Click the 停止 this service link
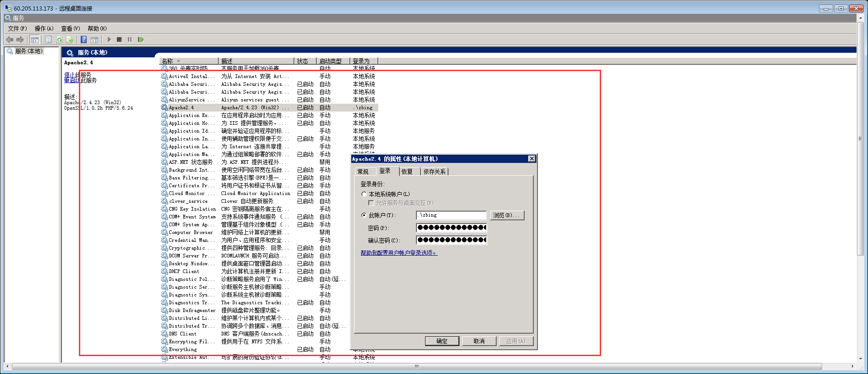This screenshot has height=374, width=868. (70, 75)
